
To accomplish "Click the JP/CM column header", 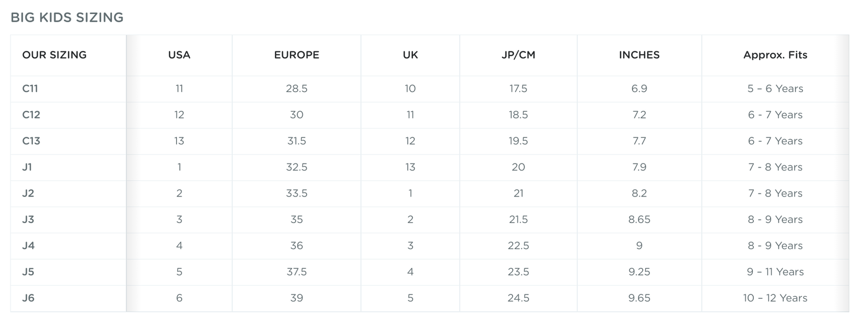I will click(518, 55).
